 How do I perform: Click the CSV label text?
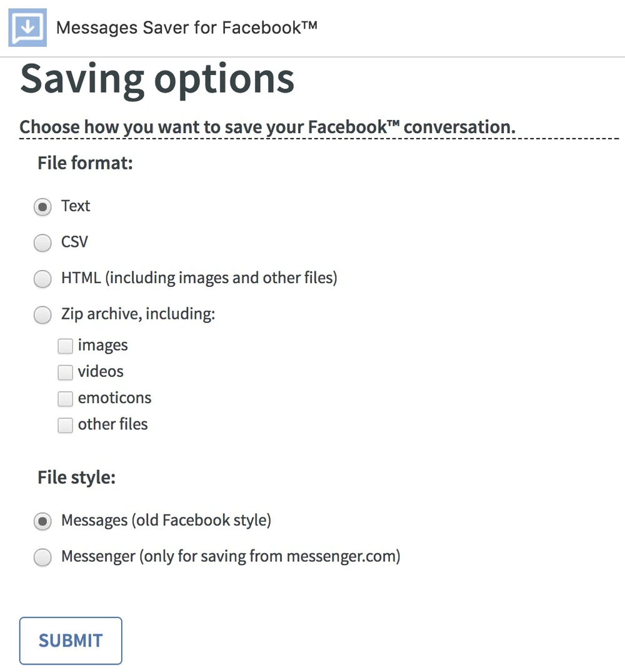click(74, 242)
